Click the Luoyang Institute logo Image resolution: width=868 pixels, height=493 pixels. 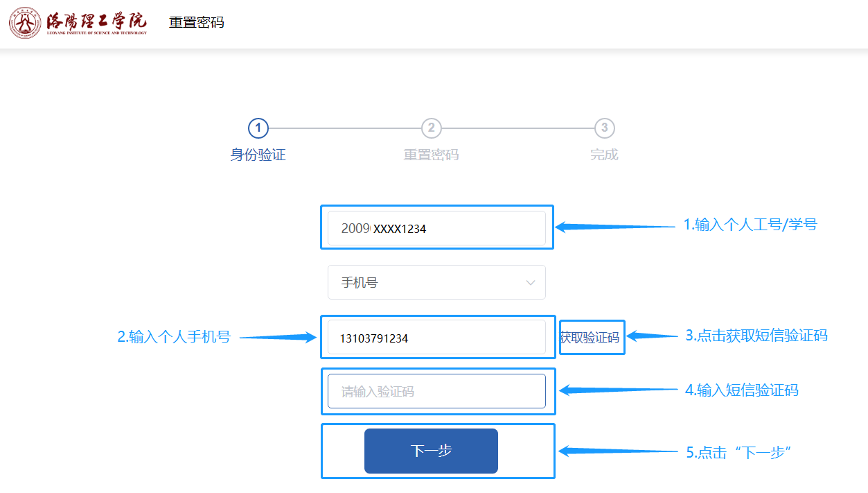[x=78, y=23]
